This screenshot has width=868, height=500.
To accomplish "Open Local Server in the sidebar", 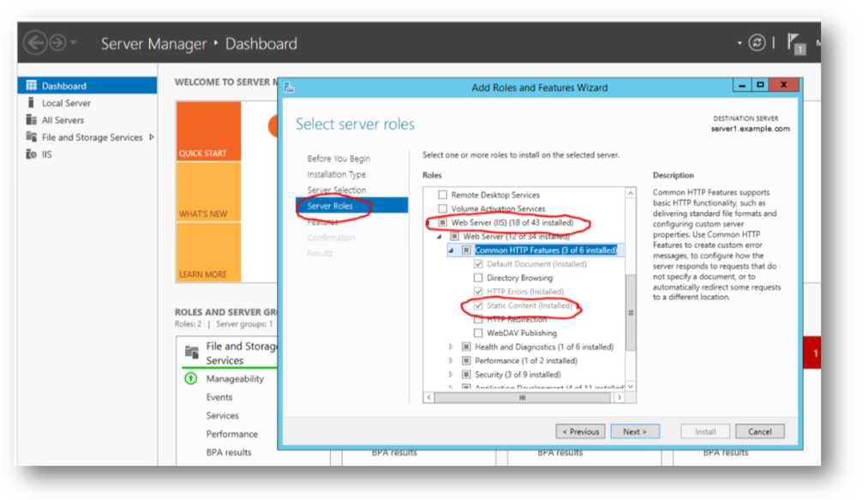I will click(67, 103).
